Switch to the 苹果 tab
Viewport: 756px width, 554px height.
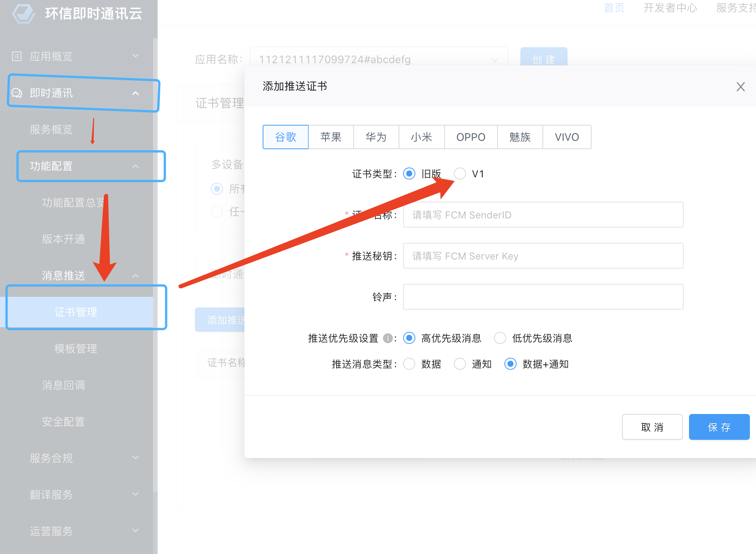point(330,137)
